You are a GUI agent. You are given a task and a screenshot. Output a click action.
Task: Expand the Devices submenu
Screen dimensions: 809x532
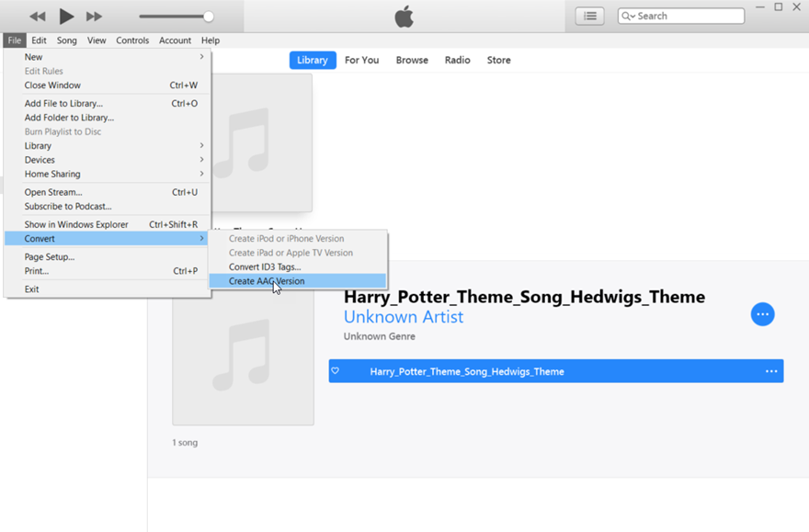[x=108, y=160]
